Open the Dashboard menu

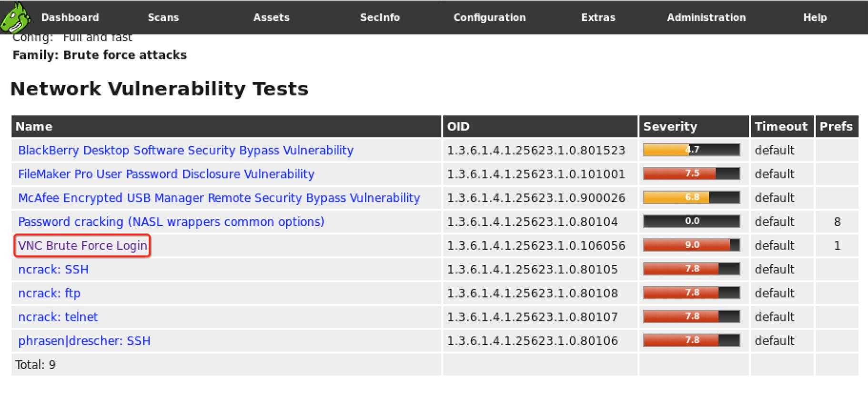tap(70, 18)
